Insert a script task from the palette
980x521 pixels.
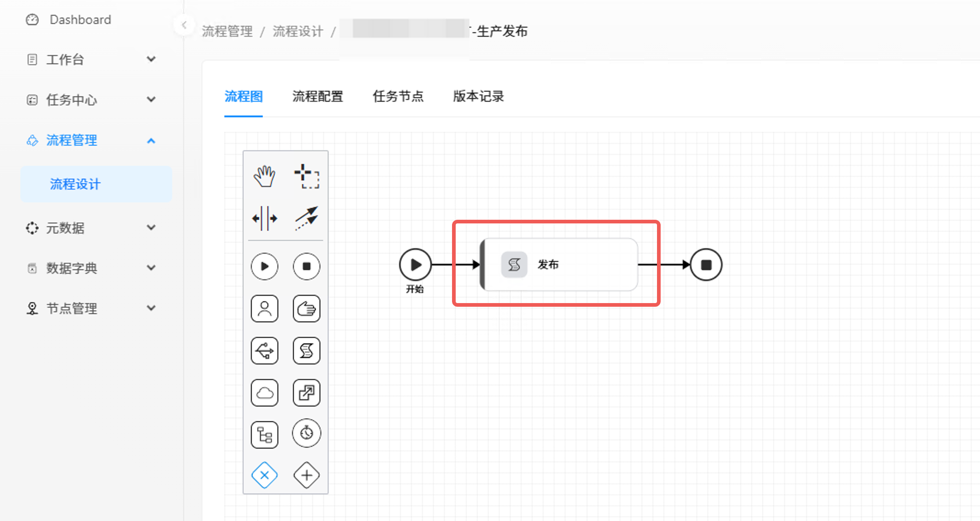click(307, 351)
